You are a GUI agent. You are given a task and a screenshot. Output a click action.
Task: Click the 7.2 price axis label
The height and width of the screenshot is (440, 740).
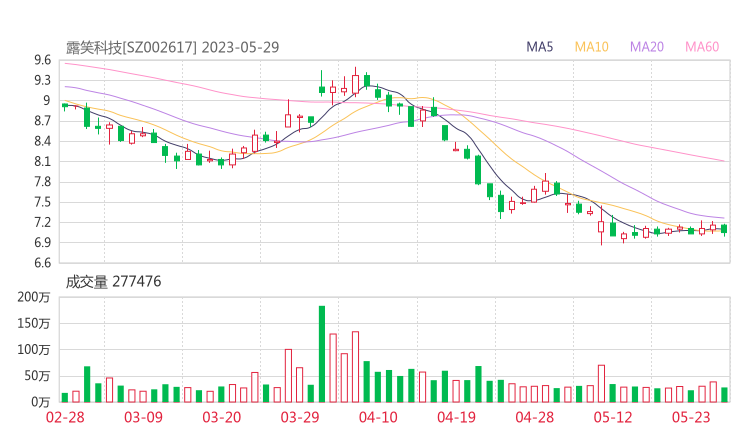tap(42, 222)
